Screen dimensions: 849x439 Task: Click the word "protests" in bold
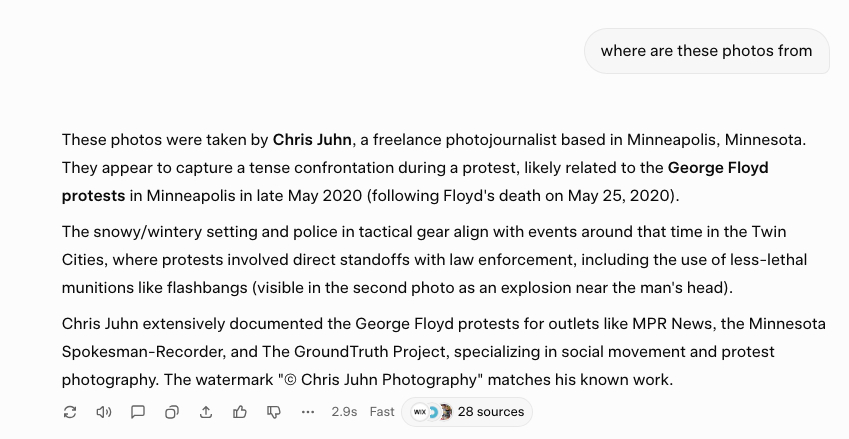coord(93,195)
